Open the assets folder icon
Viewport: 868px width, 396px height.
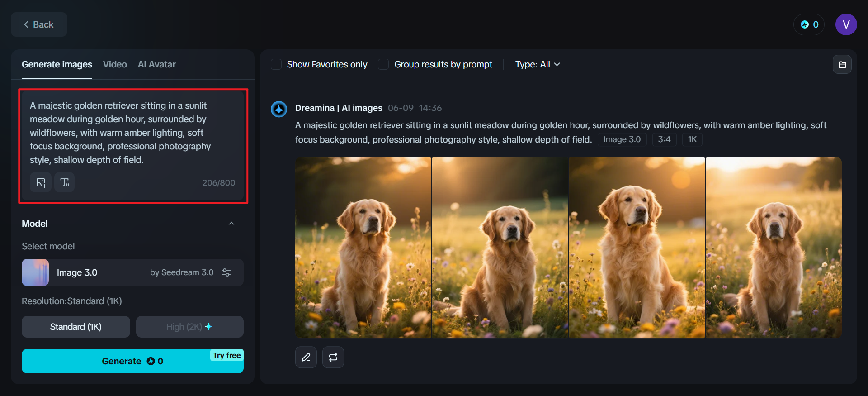[842, 65]
